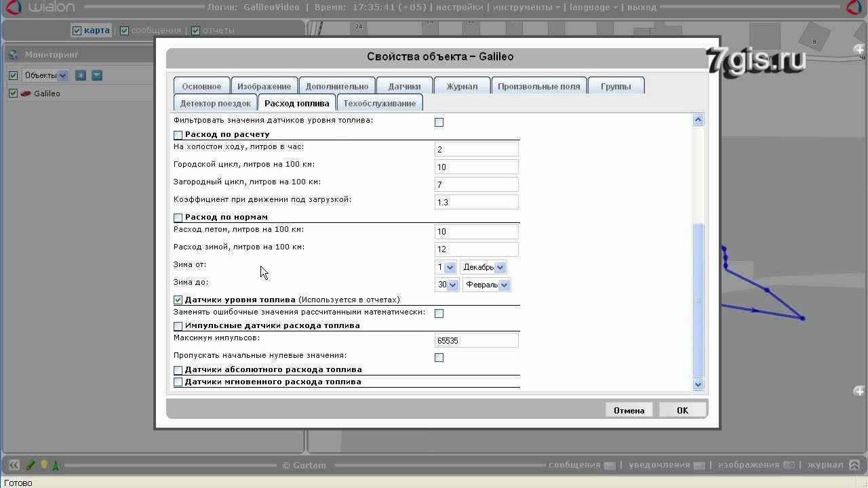Click the globe icon beside Мониторинг
This screenshot has width=868, height=488.
14,55
